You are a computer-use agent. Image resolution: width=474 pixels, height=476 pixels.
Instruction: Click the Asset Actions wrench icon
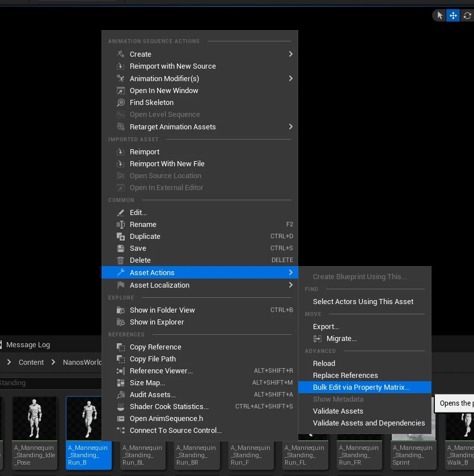coord(121,272)
